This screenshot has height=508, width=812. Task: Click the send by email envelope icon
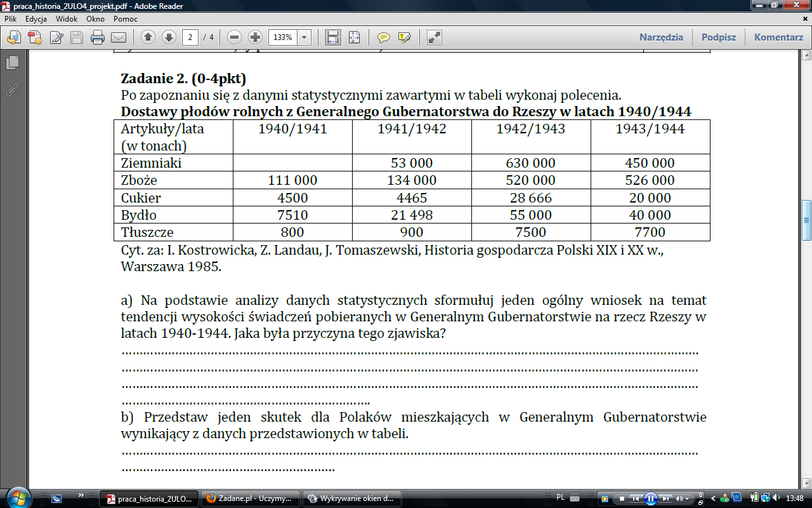pyautogui.click(x=118, y=37)
